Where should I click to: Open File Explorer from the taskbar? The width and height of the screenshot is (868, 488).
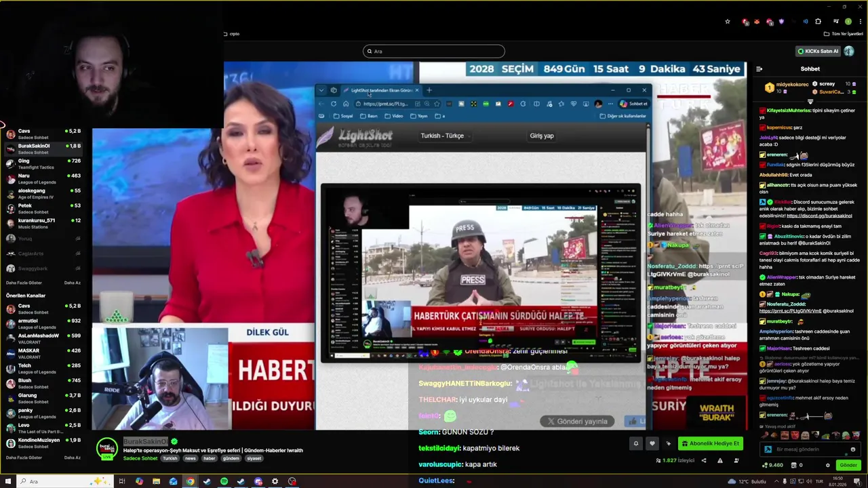156,481
